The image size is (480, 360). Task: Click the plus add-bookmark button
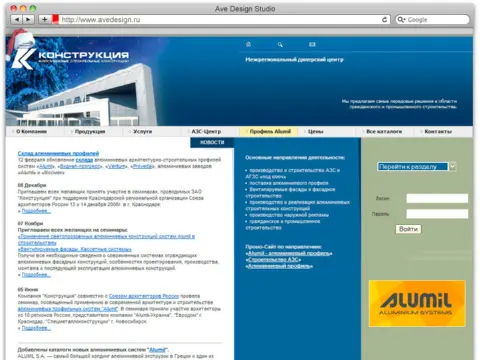[x=44, y=20]
